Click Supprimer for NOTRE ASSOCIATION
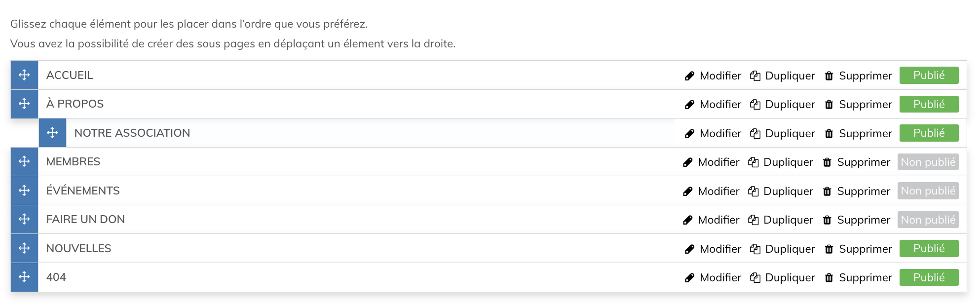 coord(865,134)
